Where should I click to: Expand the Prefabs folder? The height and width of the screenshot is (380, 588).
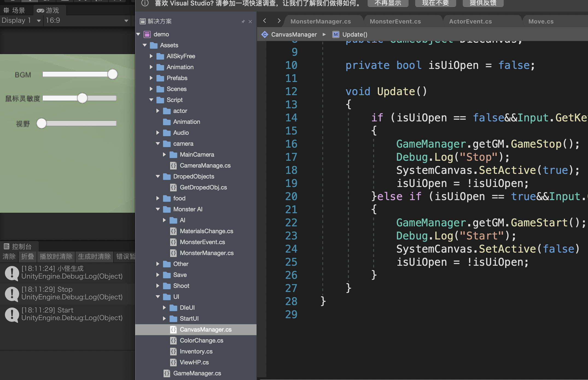point(151,78)
